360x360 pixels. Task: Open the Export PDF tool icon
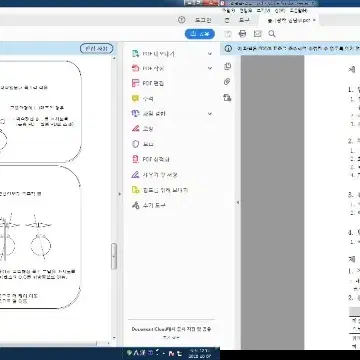point(135,54)
